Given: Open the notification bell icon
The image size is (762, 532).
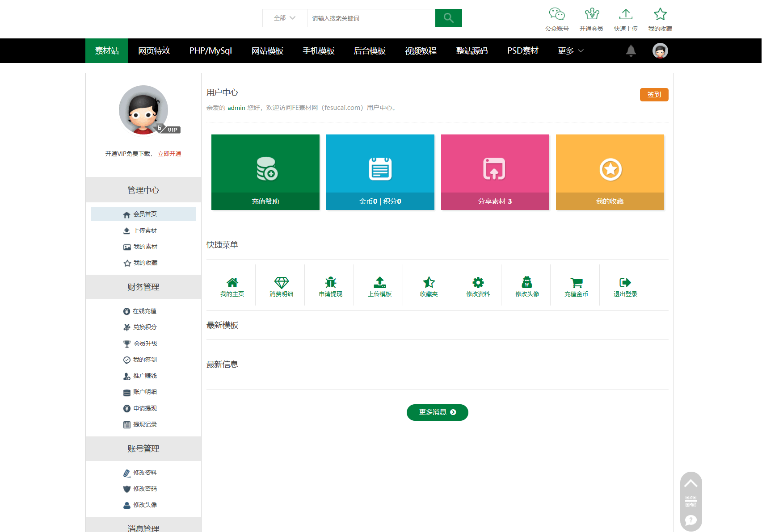Looking at the screenshot, I should [x=631, y=50].
